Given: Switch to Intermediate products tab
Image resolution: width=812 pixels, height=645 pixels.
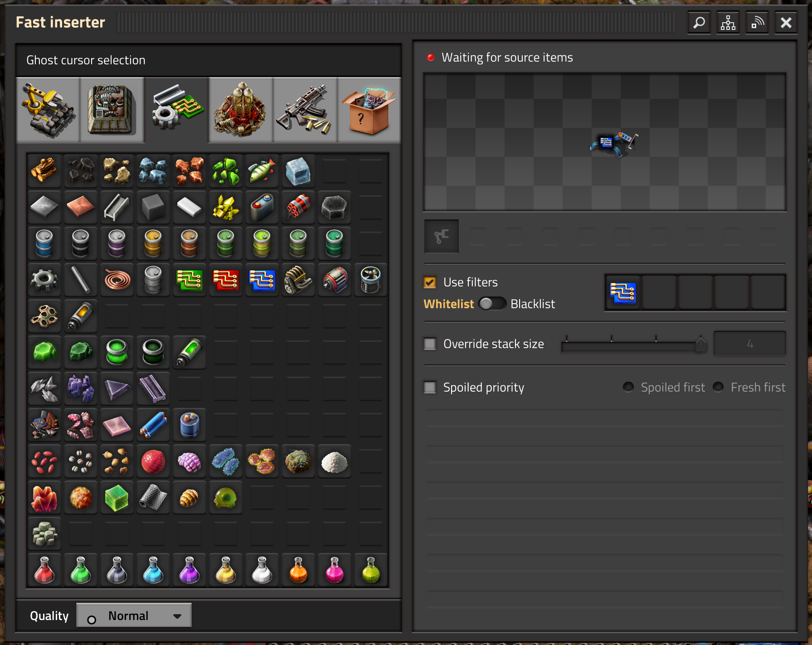Looking at the screenshot, I should (177, 110).
